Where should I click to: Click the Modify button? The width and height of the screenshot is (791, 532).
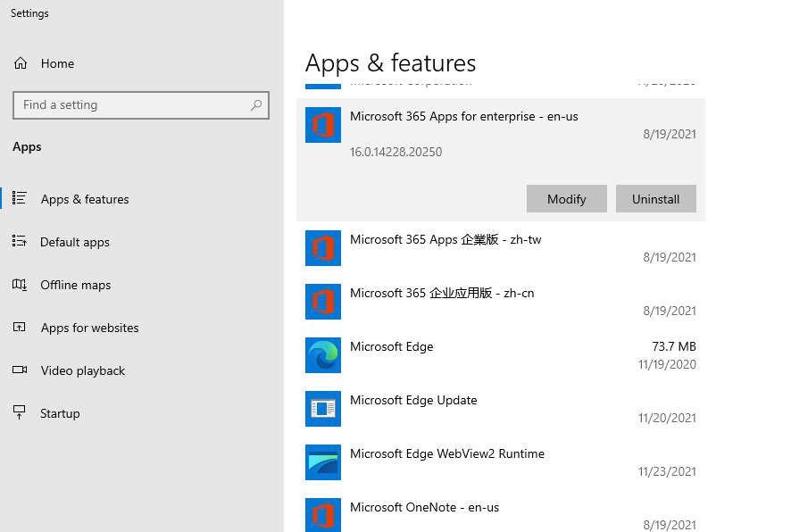(x=567, y=199)
